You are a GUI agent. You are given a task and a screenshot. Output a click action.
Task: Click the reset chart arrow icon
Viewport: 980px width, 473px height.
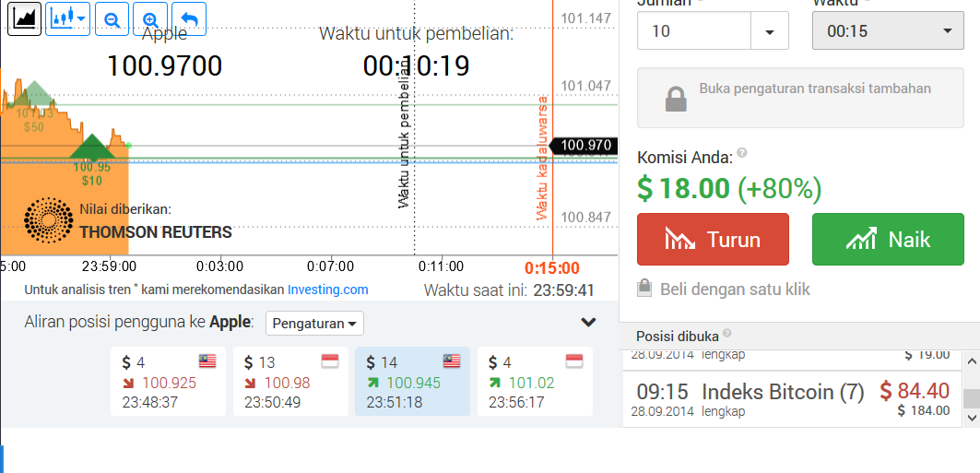click(x=189, y=18)
